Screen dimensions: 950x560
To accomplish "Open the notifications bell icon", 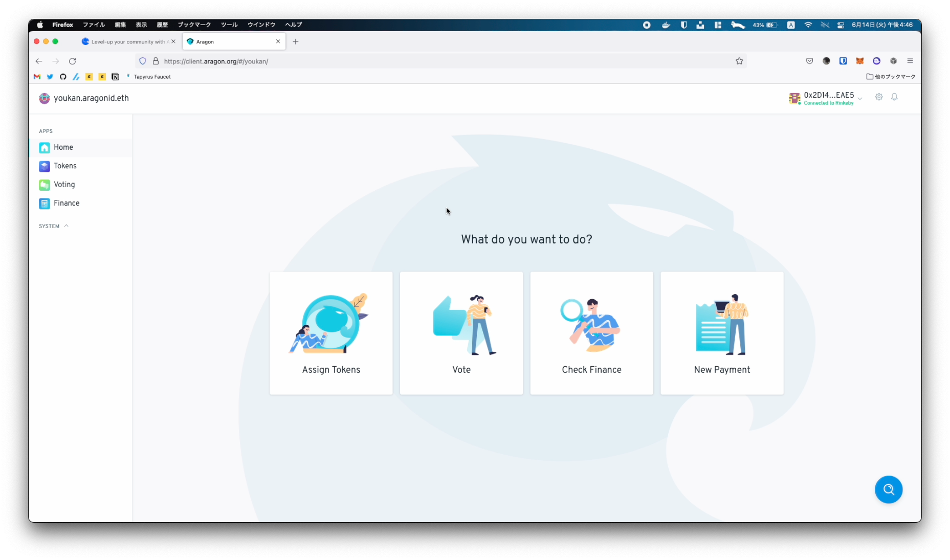I will (x=894, y=97).
